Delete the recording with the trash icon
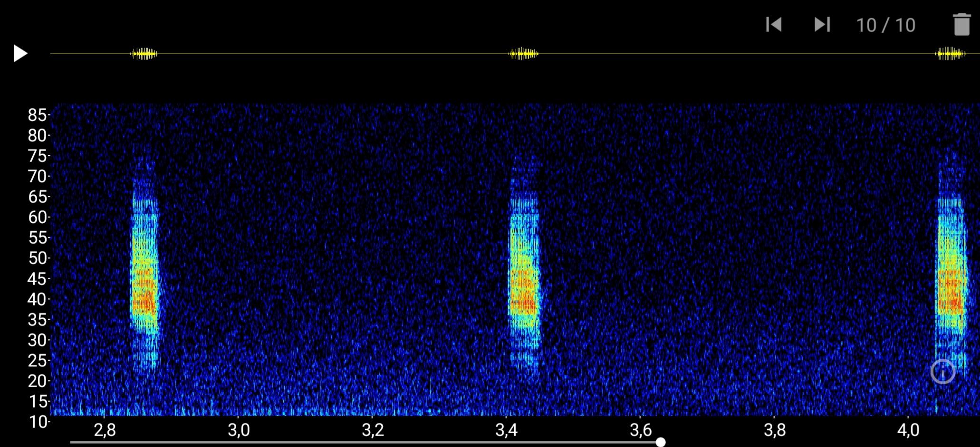This screenshot has height=447, width=980. (x=961, y=25)
